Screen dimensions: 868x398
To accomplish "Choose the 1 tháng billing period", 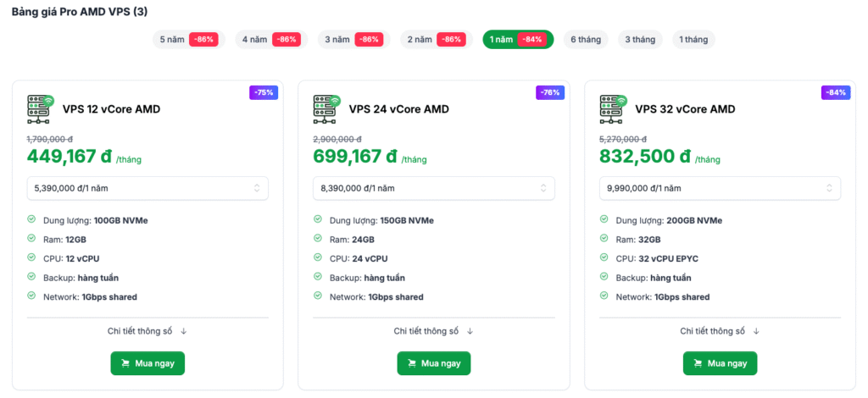I will pyautogui.click(x=693, y=40).
